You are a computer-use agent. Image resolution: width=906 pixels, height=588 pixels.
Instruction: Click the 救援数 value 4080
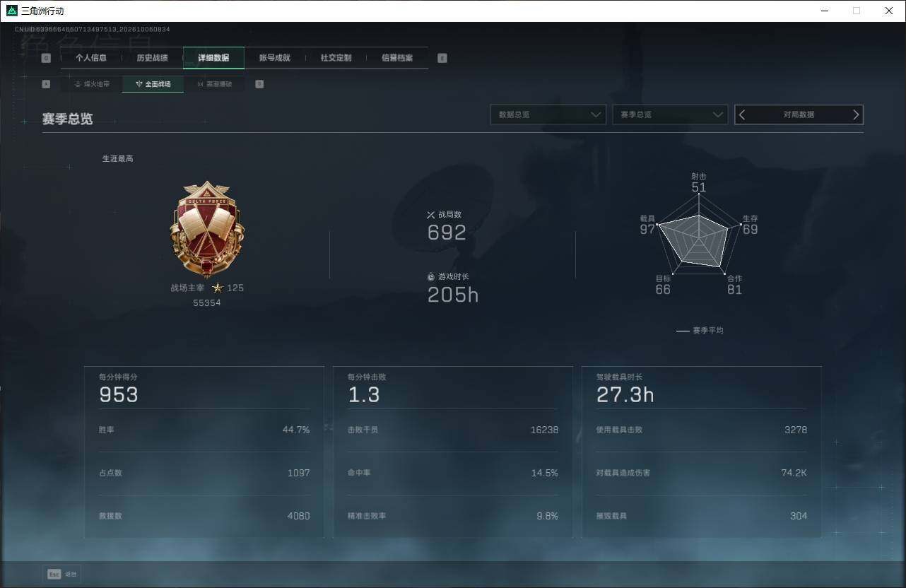pos(298,516)
